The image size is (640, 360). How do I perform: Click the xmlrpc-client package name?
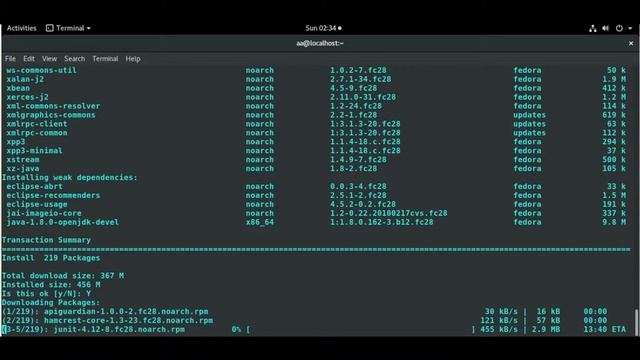pos(37,124)
